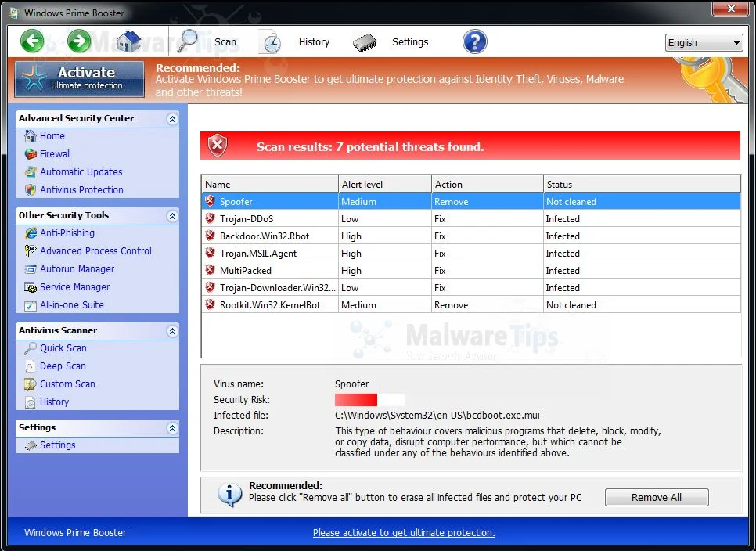Go forward with the green right arrow
756x551 pixels.
pos(79,41)
